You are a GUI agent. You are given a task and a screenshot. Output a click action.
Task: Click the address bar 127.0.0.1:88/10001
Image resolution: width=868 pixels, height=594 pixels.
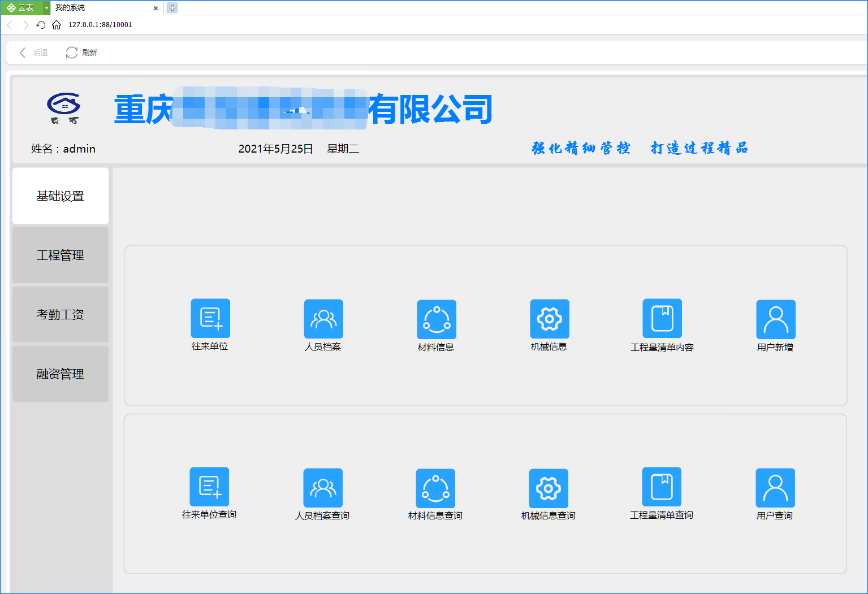click(100, 25)
